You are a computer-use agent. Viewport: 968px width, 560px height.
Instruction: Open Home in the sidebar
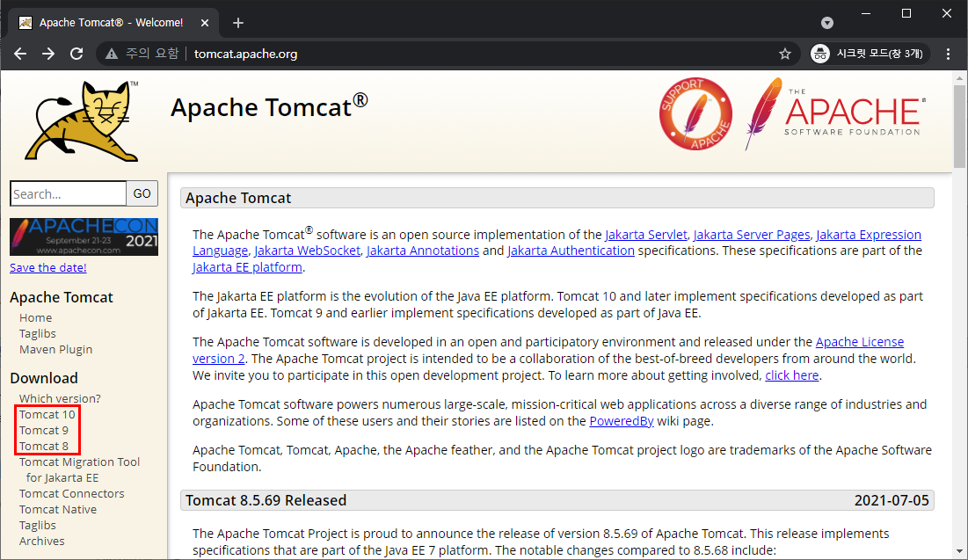pyautogui.click(x=35, y=317)
